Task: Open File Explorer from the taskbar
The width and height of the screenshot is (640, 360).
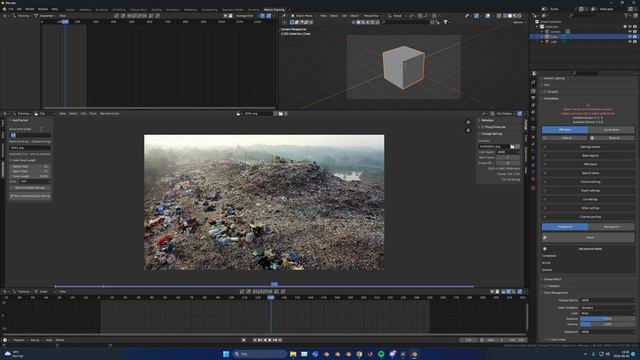Action: coord(293,354)
